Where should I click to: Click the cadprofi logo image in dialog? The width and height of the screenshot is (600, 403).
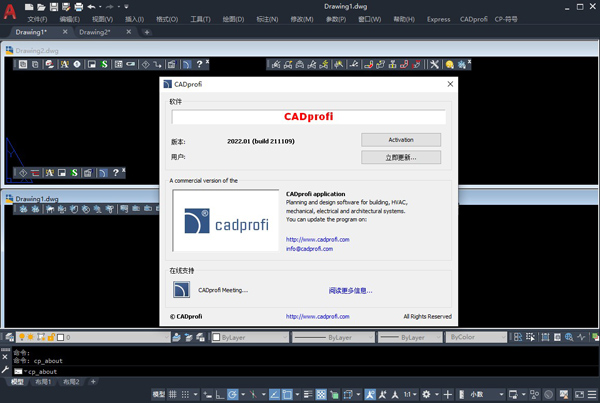pyautogui.click(x=226, y=221)
